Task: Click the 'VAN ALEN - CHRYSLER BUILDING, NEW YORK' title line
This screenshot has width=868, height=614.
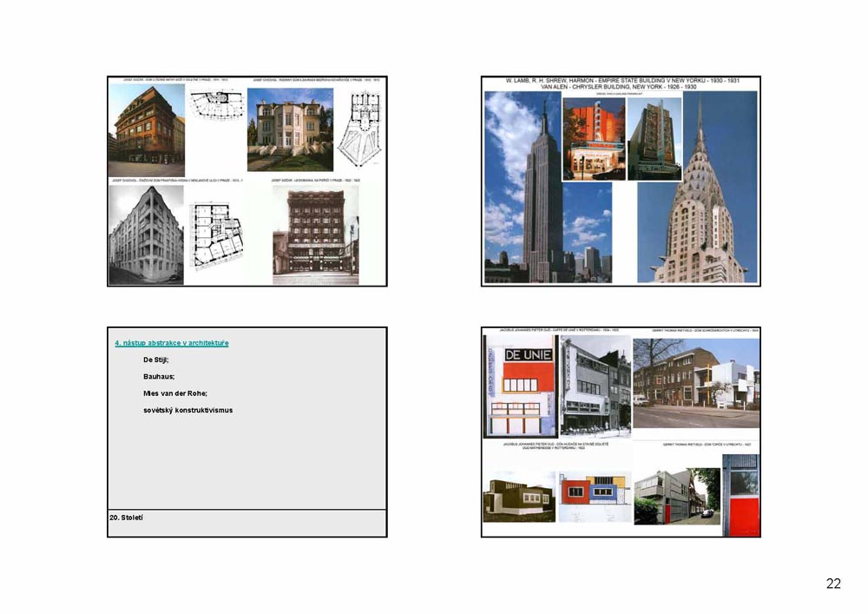Action: pyautogui.click(x=618, y=87)
